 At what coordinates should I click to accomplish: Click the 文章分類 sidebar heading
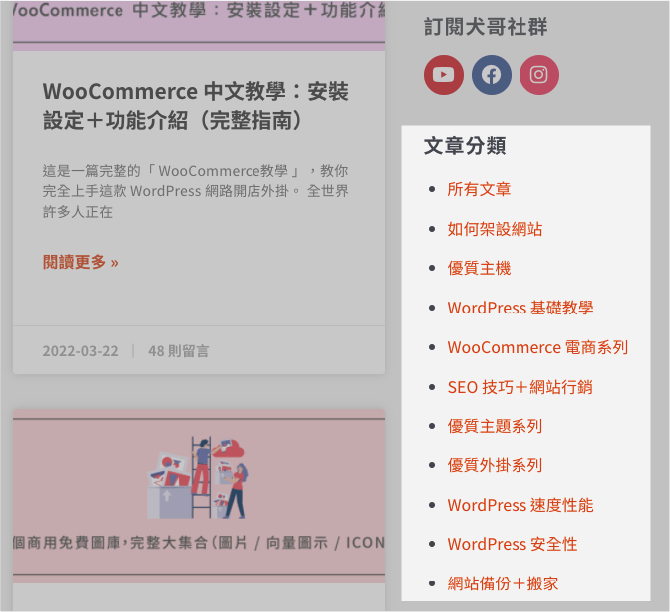[x=465, y=146]
